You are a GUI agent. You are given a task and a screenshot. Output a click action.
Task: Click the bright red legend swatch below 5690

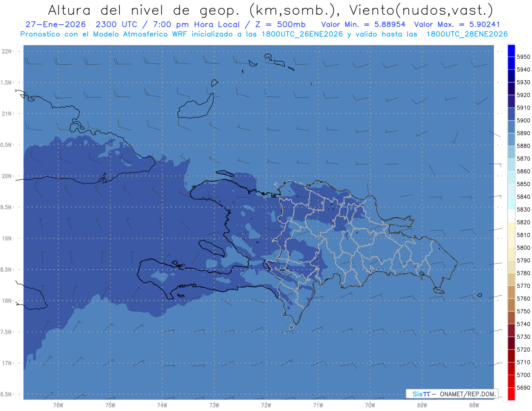click(511, 394)
